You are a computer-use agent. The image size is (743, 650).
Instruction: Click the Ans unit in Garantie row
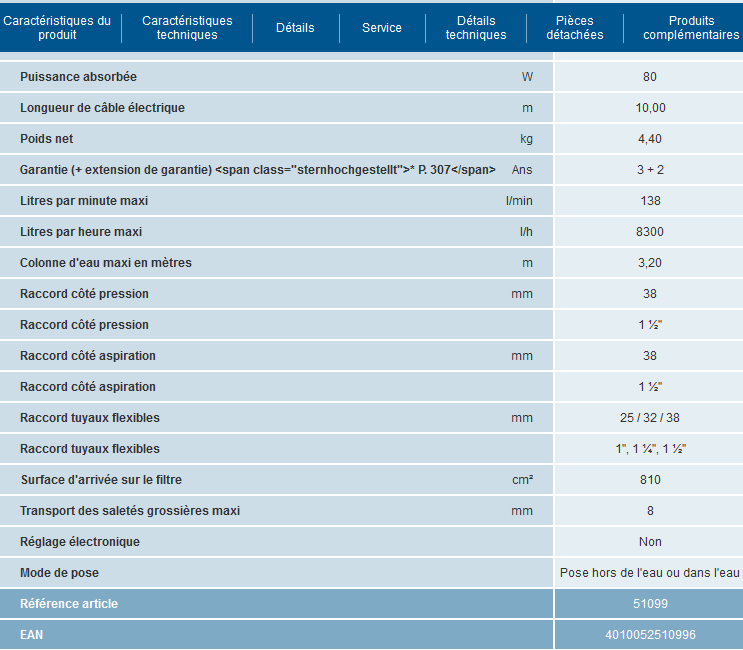(x=522, y=170)
